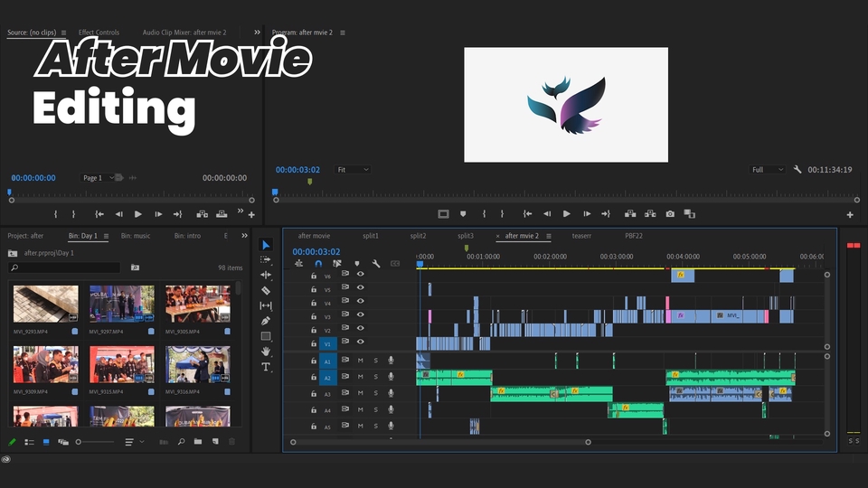Open the Bin: music tab

[136, 236]
